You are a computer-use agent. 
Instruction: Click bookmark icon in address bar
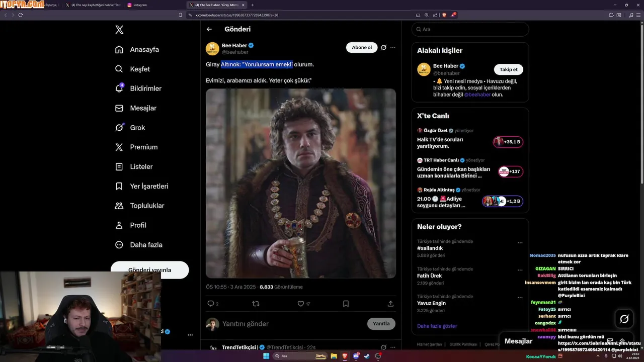pyautogui.click(x=181, y=15)
